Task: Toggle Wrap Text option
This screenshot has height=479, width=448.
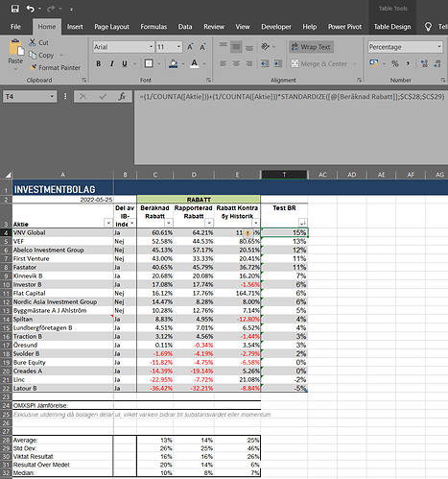Action: 312,47
